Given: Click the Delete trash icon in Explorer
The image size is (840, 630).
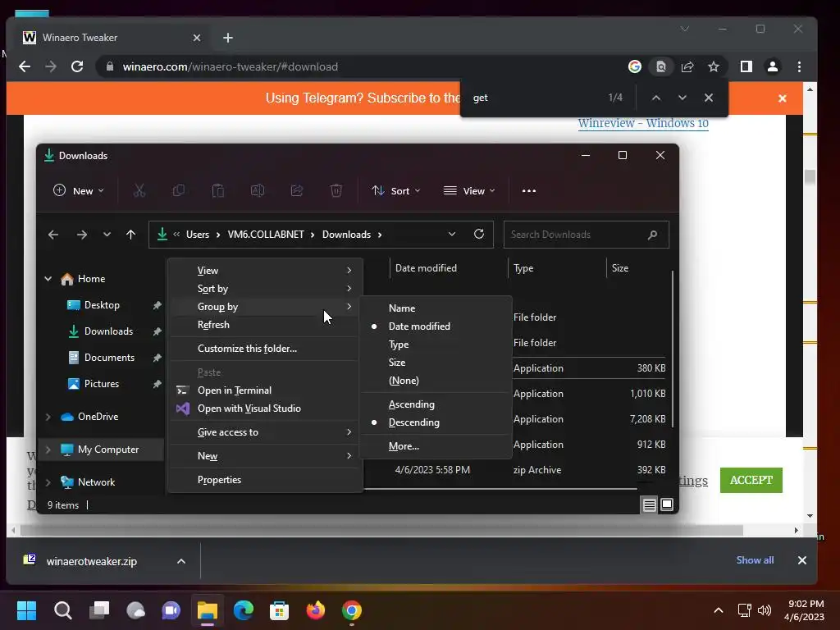Looking at the screenshot, I should coord(336,190).
